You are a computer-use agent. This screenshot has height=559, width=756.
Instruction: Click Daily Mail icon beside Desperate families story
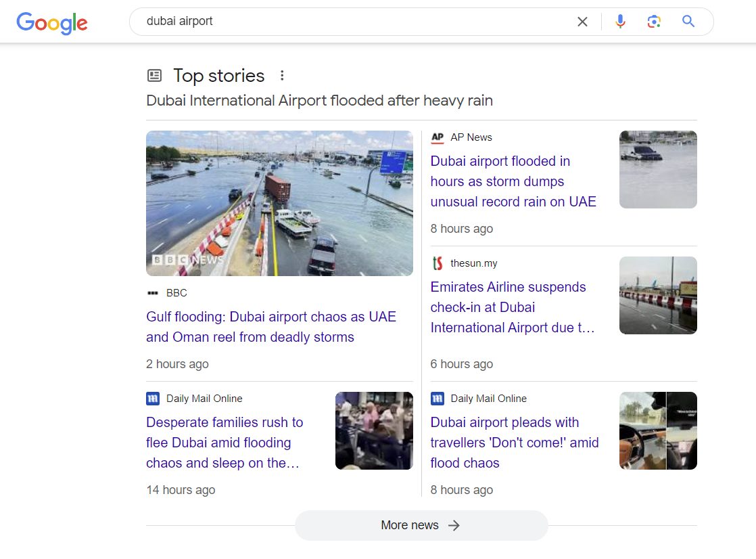point(153,399)
